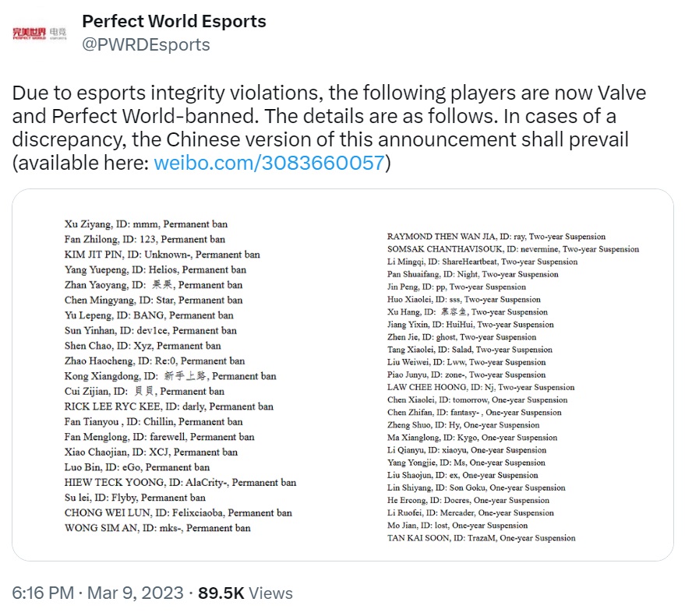
Task: Select the WONG SIM AN mks- entry
Action: (157, 528)
